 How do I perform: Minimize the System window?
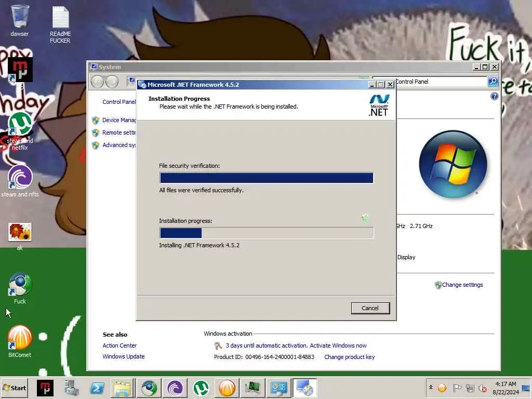pyautogui.click(x=476, y=67)
